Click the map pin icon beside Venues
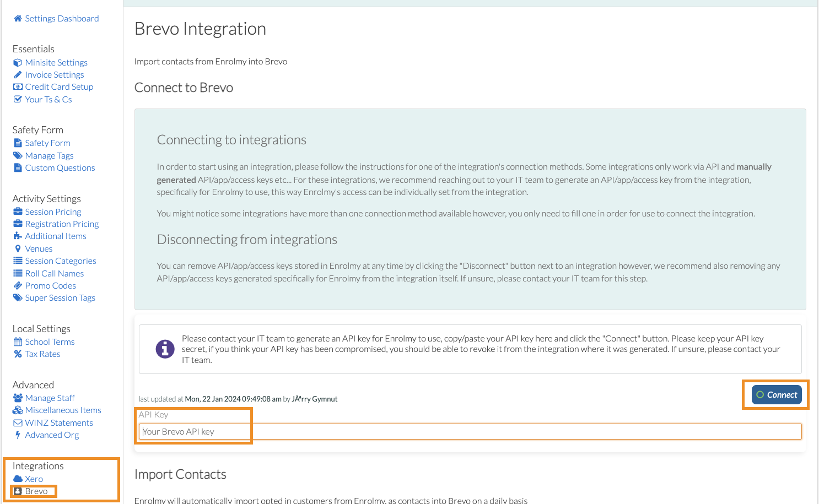The width and height of the screenshot is (819, 504). coord(18,249)
